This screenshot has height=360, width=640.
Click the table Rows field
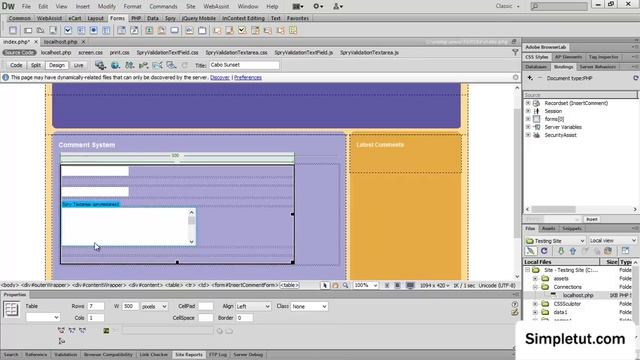(96, 306)
